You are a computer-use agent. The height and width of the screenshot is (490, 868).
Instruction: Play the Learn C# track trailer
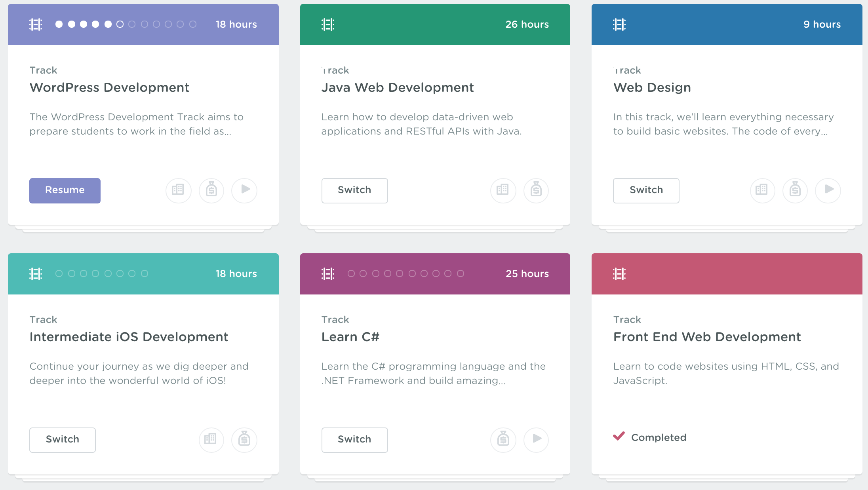(536, 440)
